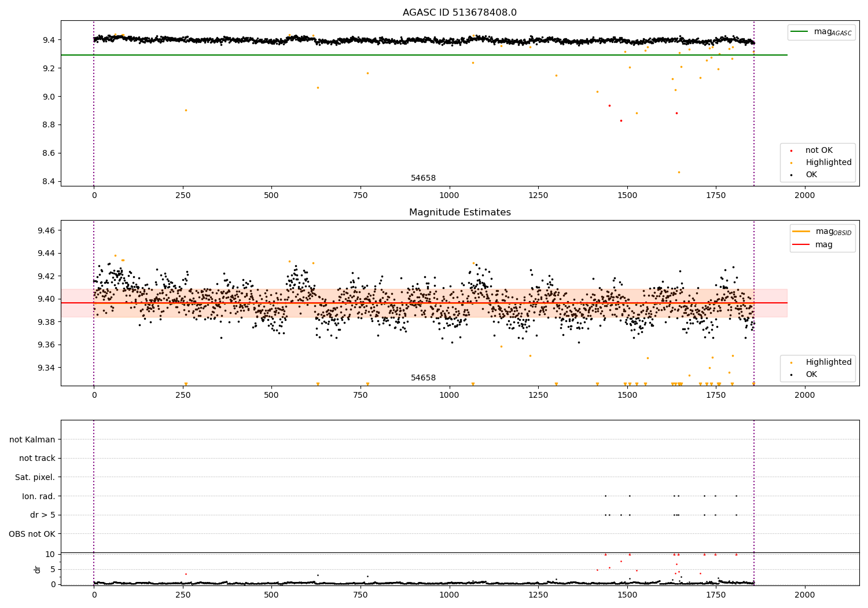Click x-axis tick '250' under Magnitude Estimates plot
Viewport: 868px width, 608px height.
click(x=183, y=395)
